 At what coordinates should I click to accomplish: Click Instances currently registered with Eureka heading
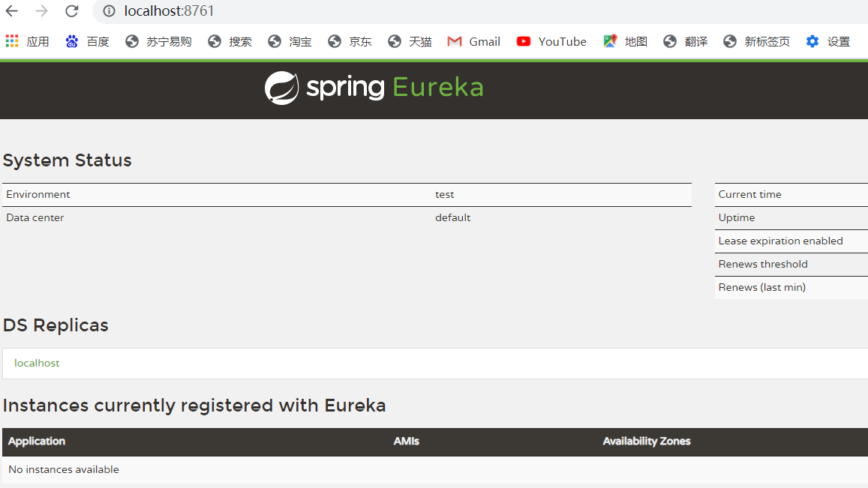[194, 405]
